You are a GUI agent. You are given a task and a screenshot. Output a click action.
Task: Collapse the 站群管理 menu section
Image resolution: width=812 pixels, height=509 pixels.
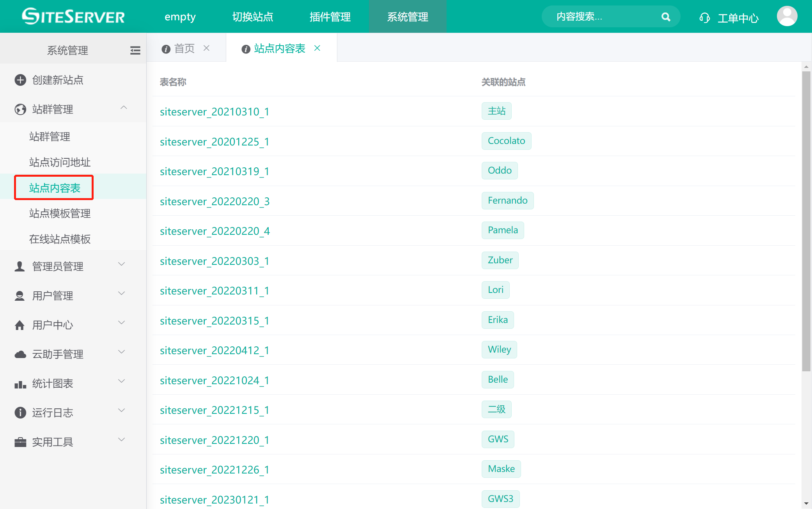[124, 108]
